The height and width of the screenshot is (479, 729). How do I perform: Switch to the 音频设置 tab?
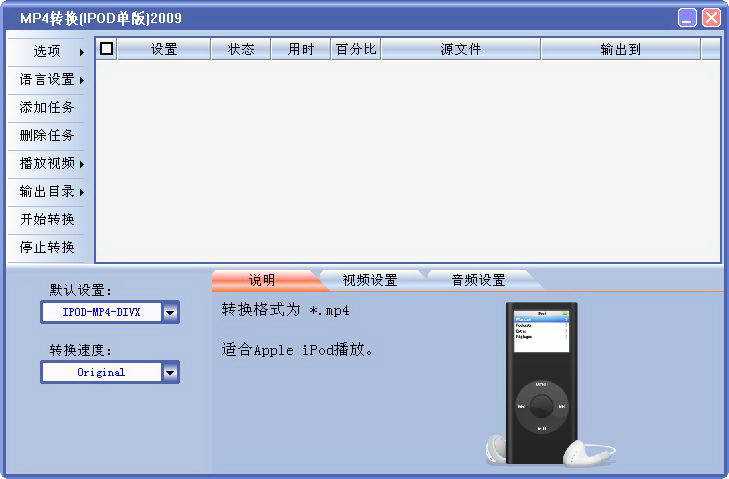[x=478, y=280]
